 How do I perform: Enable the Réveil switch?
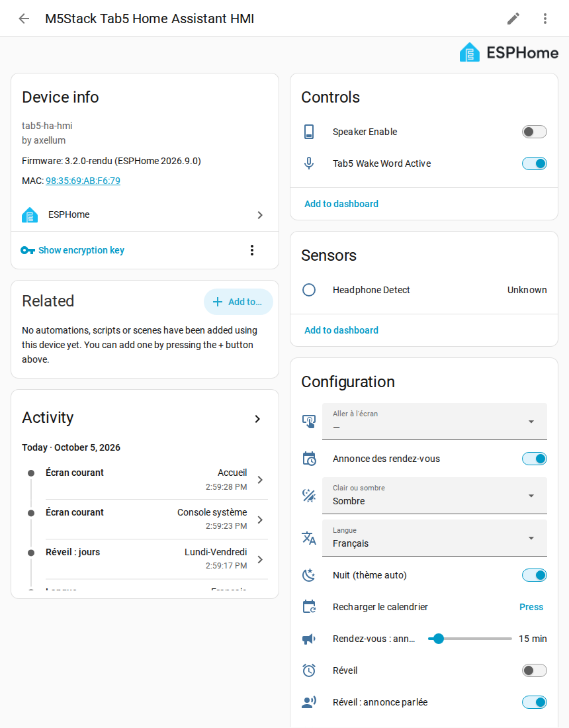534,670
